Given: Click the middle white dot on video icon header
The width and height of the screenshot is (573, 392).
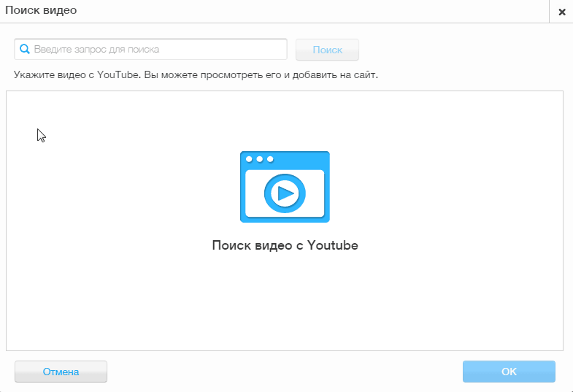Looking at the screenshot, I should point(260,159).
